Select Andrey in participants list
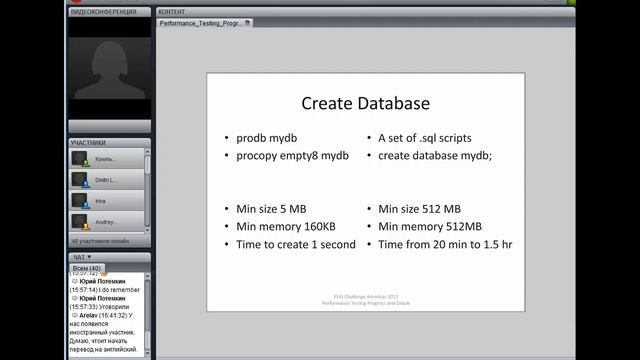This screenshot has width=640, height=360. 107,222
